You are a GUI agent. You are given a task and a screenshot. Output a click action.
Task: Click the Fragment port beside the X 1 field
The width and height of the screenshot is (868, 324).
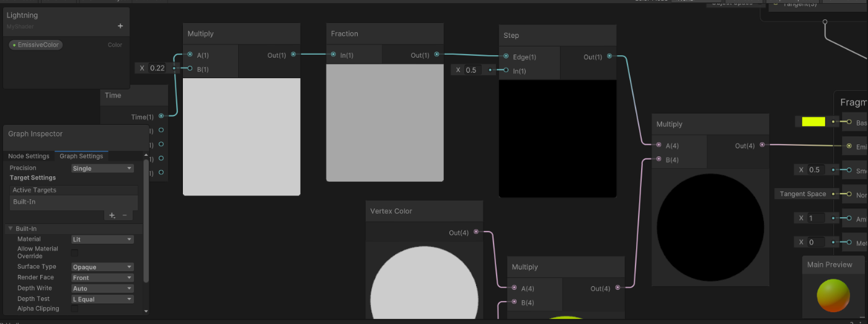(849, 218)
